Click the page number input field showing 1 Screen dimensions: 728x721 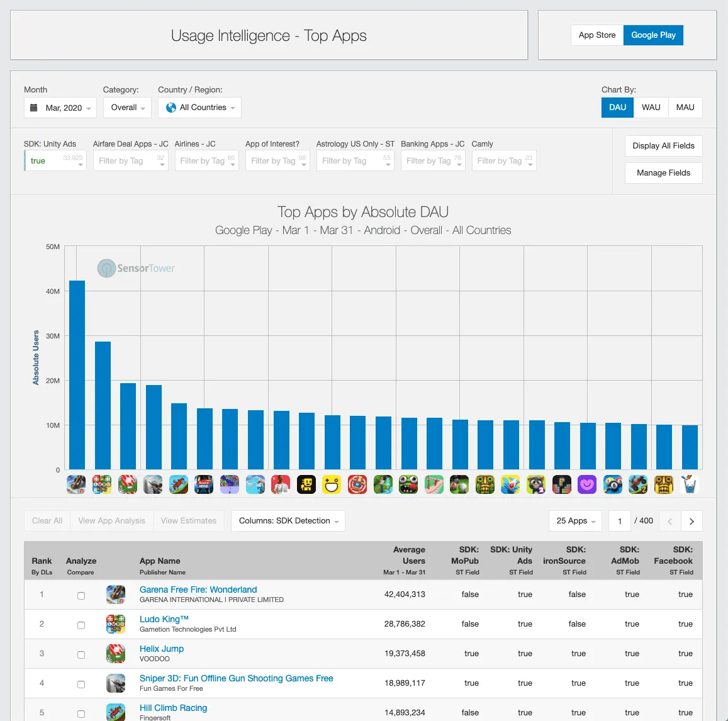point(619,521)
